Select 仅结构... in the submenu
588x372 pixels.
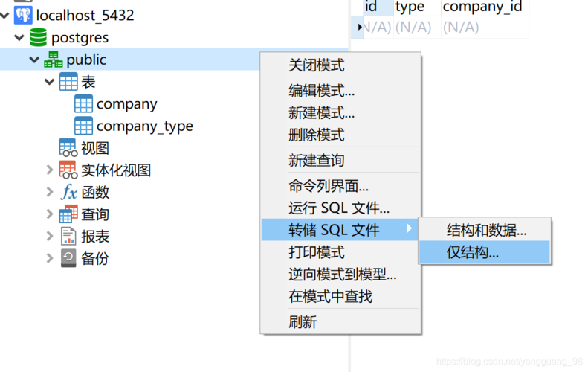coord(485,252)
